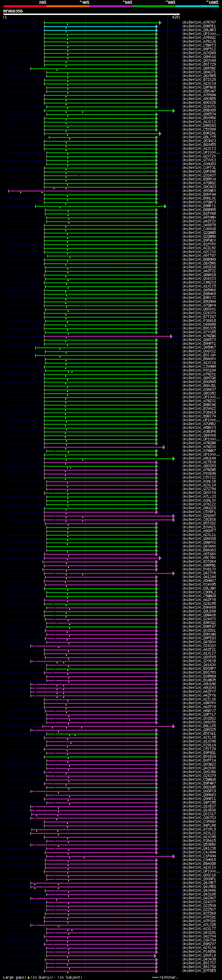This screenshot has height=980, width=222.
Task: Select the UniRef100_Q9CAG3 label
Action: [199, 187]
